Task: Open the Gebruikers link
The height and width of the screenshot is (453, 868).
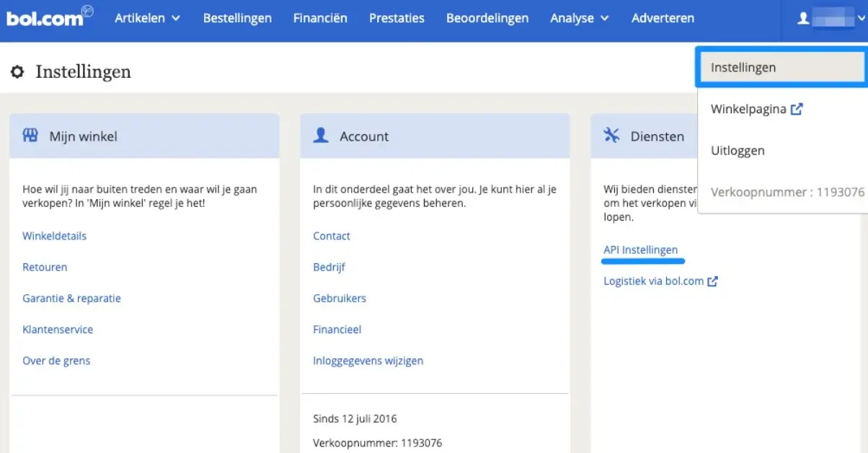Action: [x=340, y=298]
